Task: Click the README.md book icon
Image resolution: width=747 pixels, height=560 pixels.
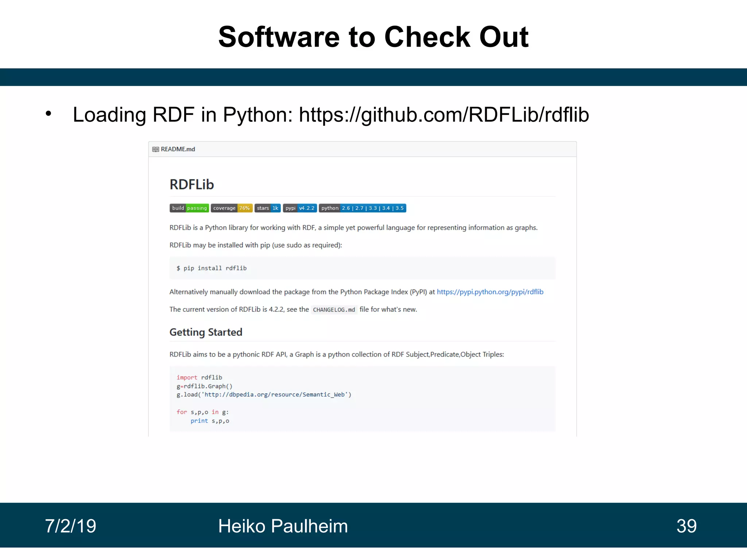Action: click(155, 149)
